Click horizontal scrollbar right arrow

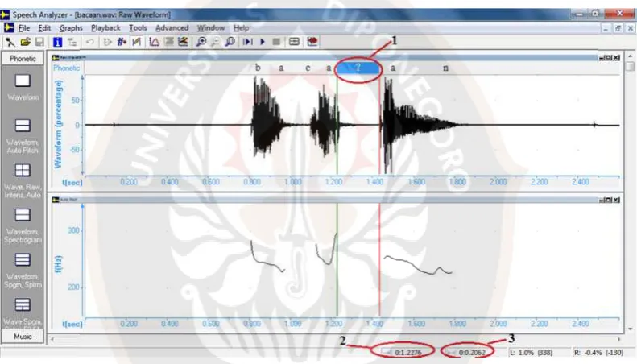[619, 339]
